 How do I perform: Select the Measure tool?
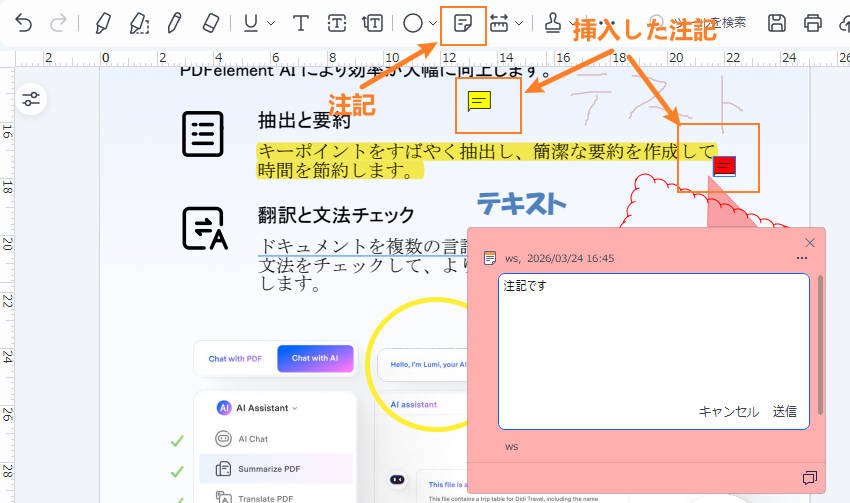point(499,23)
